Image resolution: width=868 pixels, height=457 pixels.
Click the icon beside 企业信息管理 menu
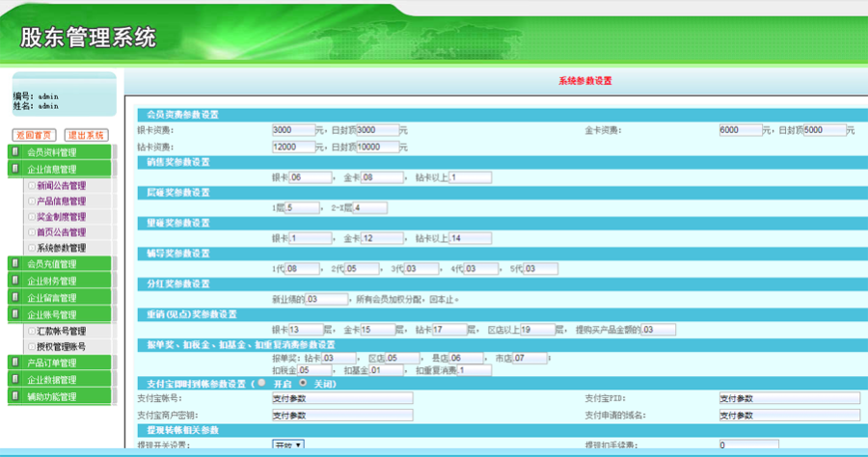(15, 168)
